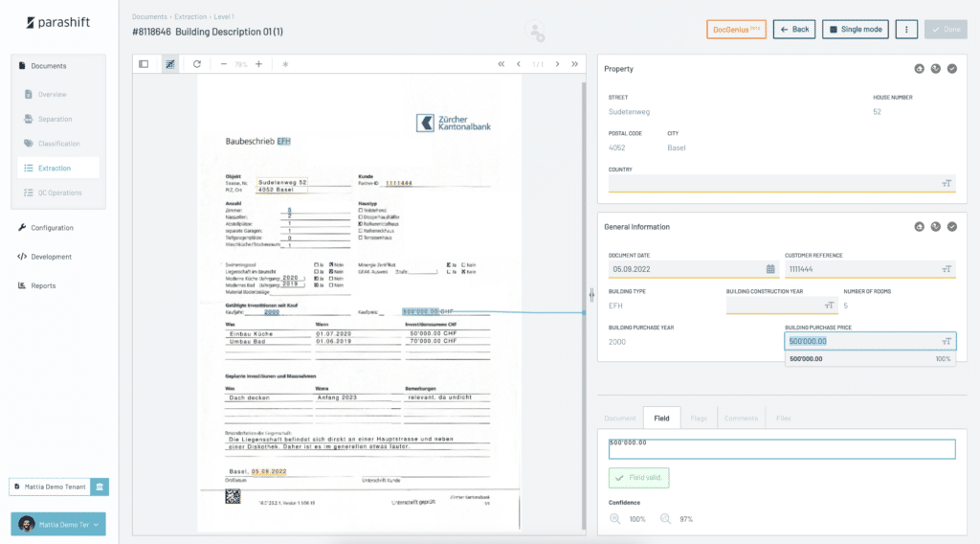Zoom in with the plus icon
The image size is (980, 544).
pyautogui.click(x=258, y=64)
